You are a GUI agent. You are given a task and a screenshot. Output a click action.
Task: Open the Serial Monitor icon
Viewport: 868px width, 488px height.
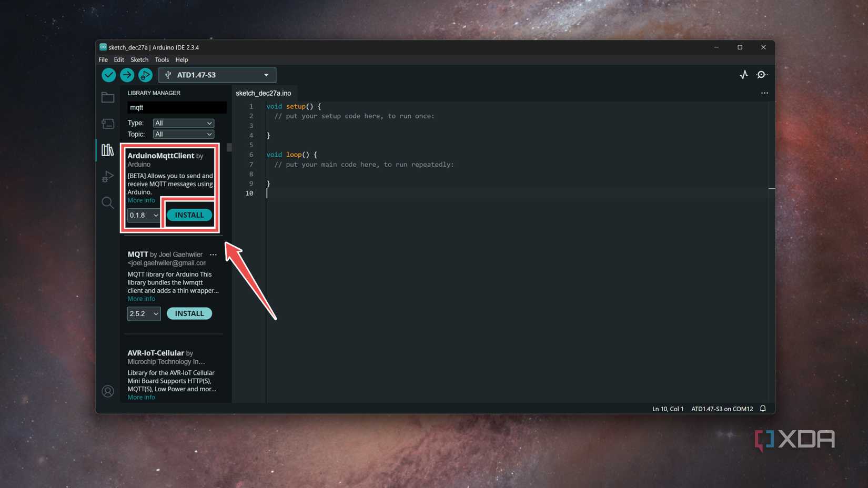761,75
